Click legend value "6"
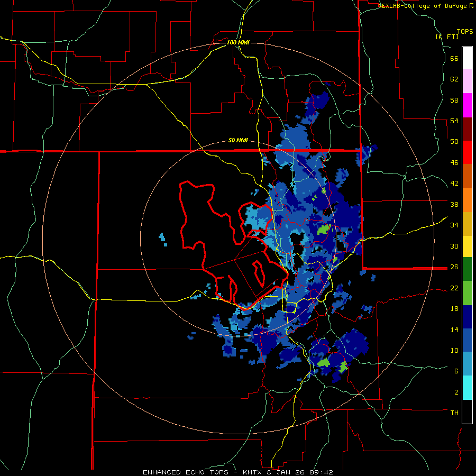Image resolution: width=476 pixels, height=476 pixels. click(x=456, y=371)
